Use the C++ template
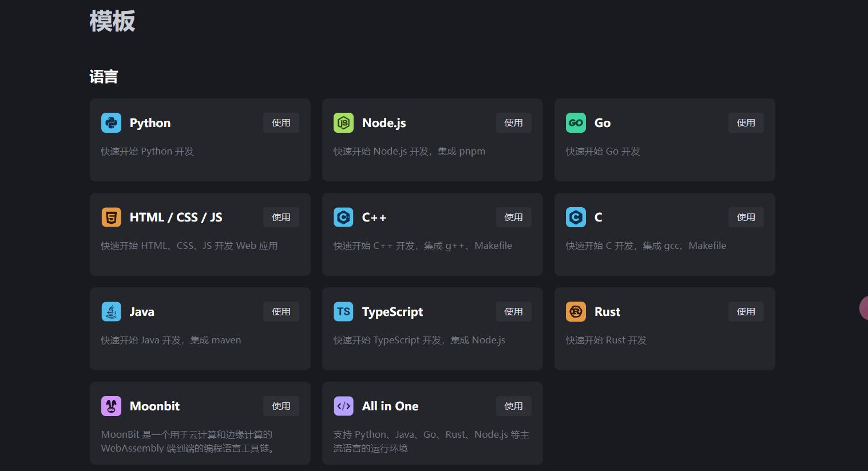This screenshot has height=471, width=868. tap(513, 217)
